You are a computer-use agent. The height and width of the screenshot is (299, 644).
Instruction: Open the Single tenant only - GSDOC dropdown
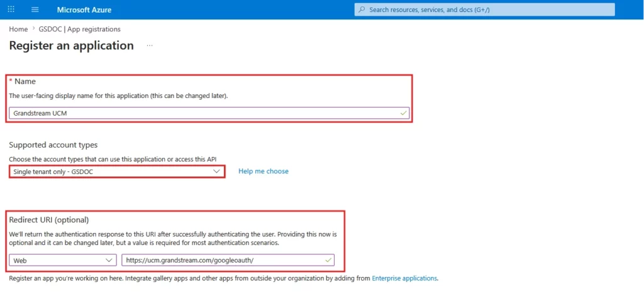116,171
